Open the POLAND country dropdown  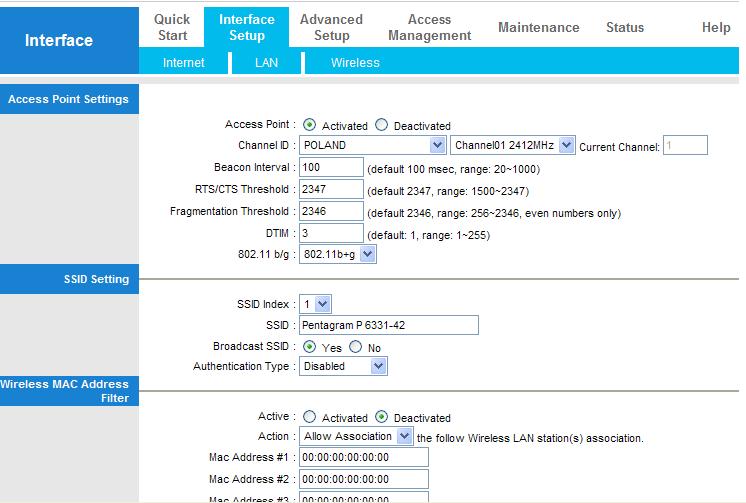(x=373, y=145)
